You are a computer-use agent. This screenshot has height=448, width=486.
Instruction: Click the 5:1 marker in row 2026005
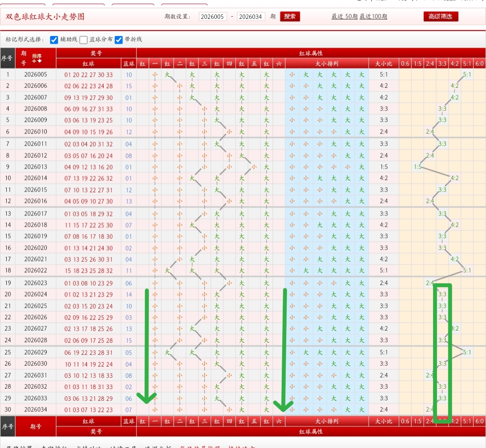(467, 75)
